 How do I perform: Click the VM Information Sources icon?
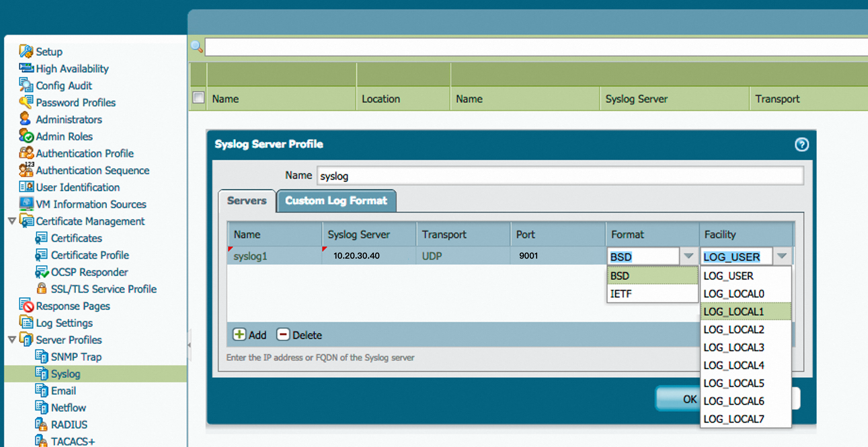pos(26,203)
